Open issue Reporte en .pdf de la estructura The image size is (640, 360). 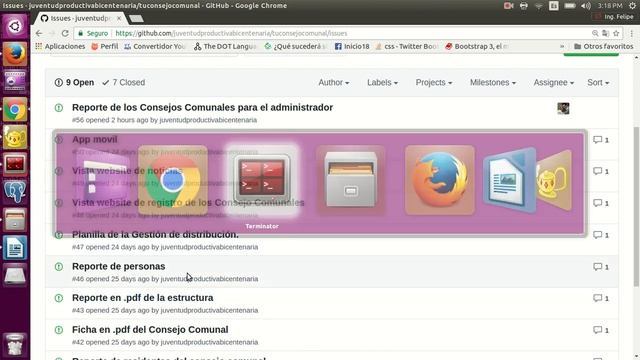point(142,298)
